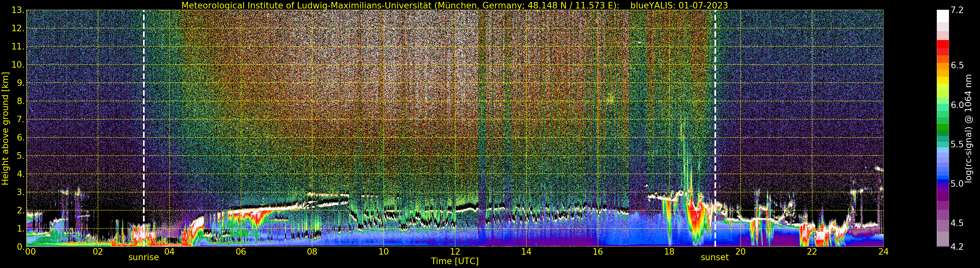Image resolution: width=980 pixels, height=268 pixels.
Task: Click the '4.5' colorbar value
Action: [x=957, y=223]
